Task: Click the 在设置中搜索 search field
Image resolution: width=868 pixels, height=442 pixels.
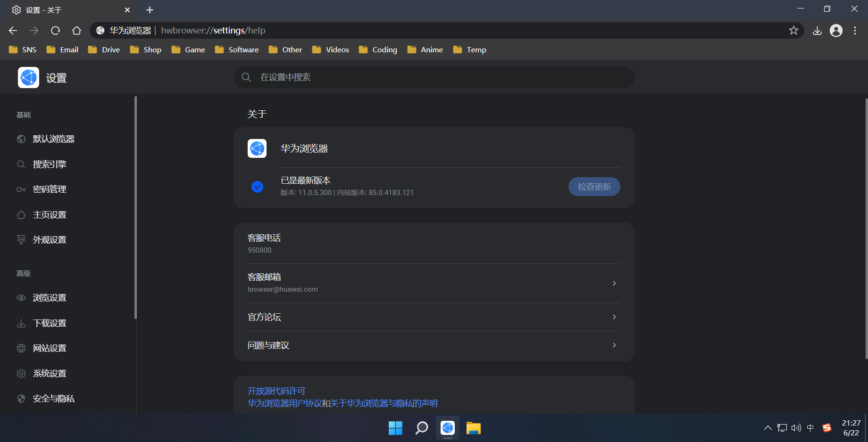Action: [434, 77]
